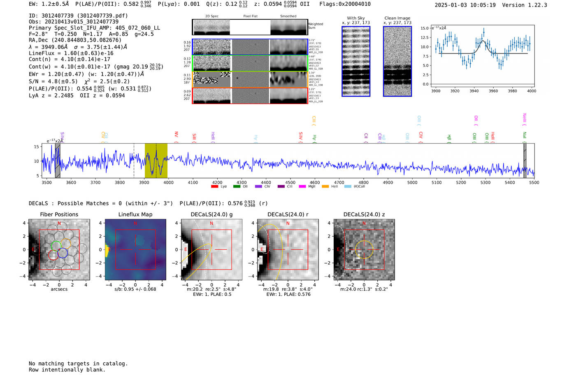Click the "ID: 3012407739 (3012407739.pdf)" line
Image resolution: width=576 pixels, height=392 pixels.
[x=78, y=16]
